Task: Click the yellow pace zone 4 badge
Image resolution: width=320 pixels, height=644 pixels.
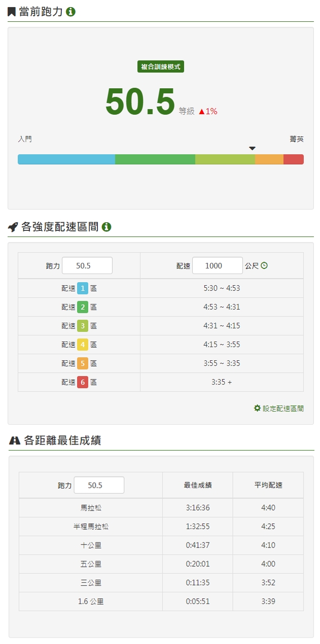Action: [83, 345]
